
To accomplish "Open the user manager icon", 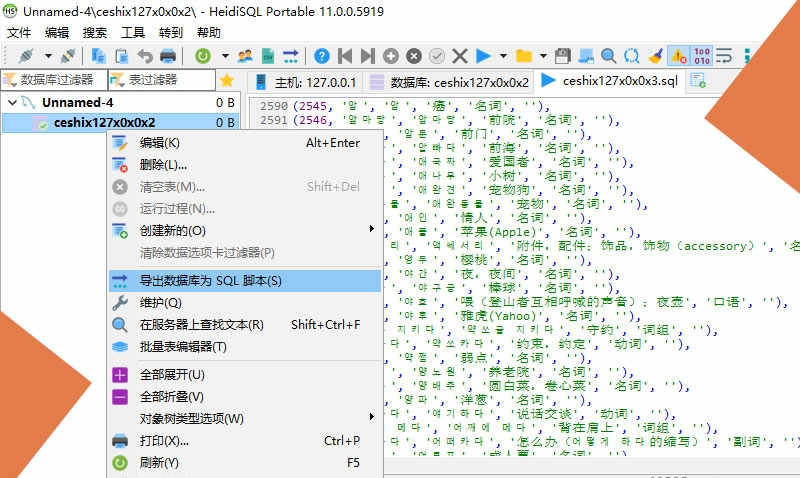I will point(245,56).
